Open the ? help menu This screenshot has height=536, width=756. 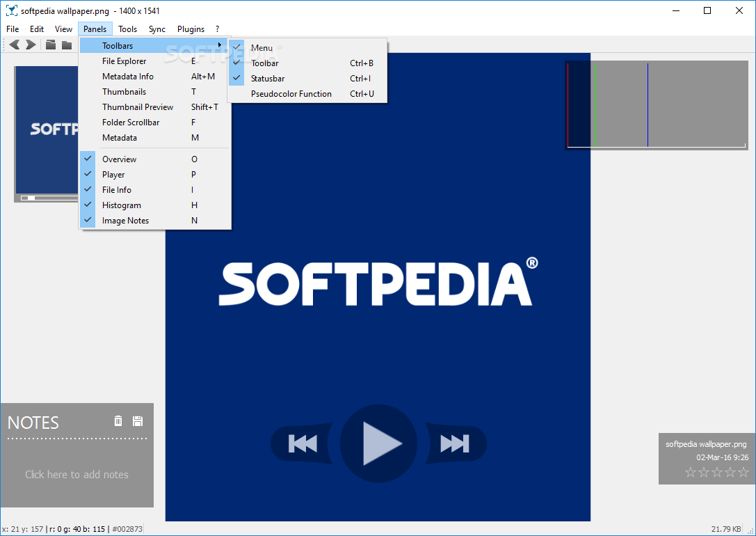pos(218,29)
